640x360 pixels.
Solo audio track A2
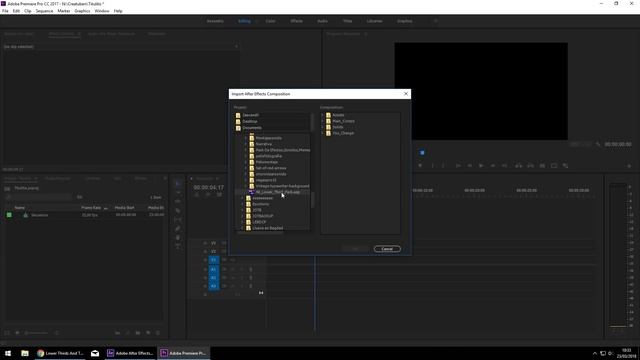[241, 278]
